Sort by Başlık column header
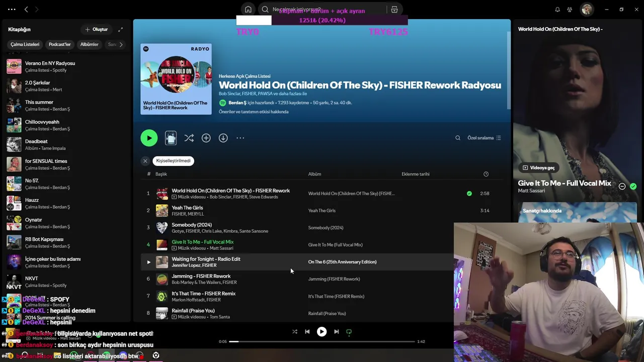The image size is (644, 362). tap(161, 174)
